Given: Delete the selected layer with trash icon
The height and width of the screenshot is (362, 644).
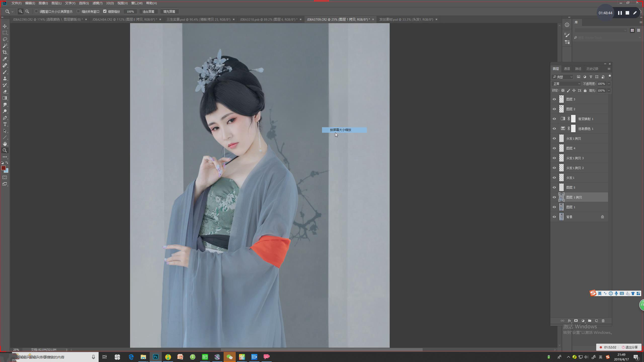Looking at the screenshot, I should click(x=603, y=321).
